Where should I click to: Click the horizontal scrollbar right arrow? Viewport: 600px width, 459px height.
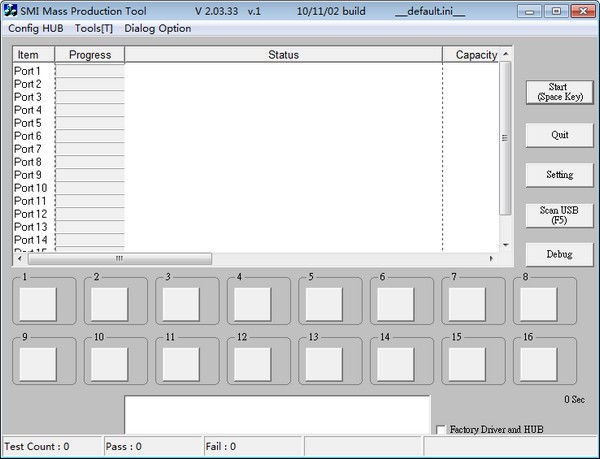click(x=491, y=259)
